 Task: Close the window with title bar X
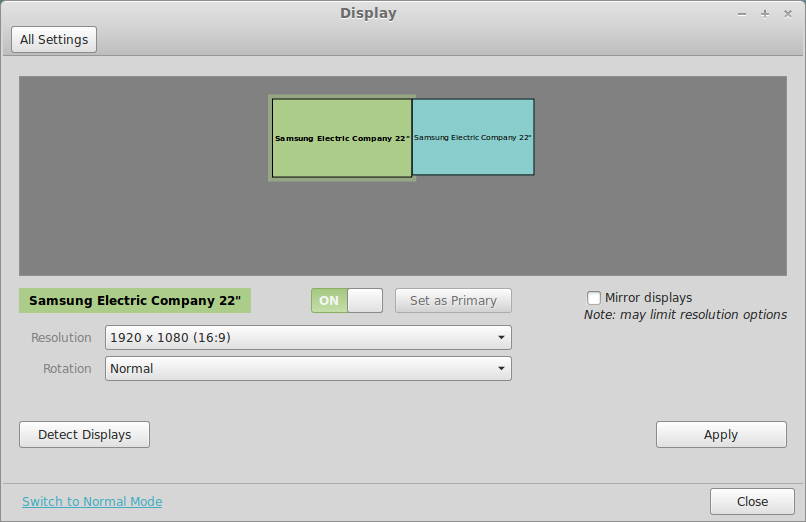coord(787,14)
